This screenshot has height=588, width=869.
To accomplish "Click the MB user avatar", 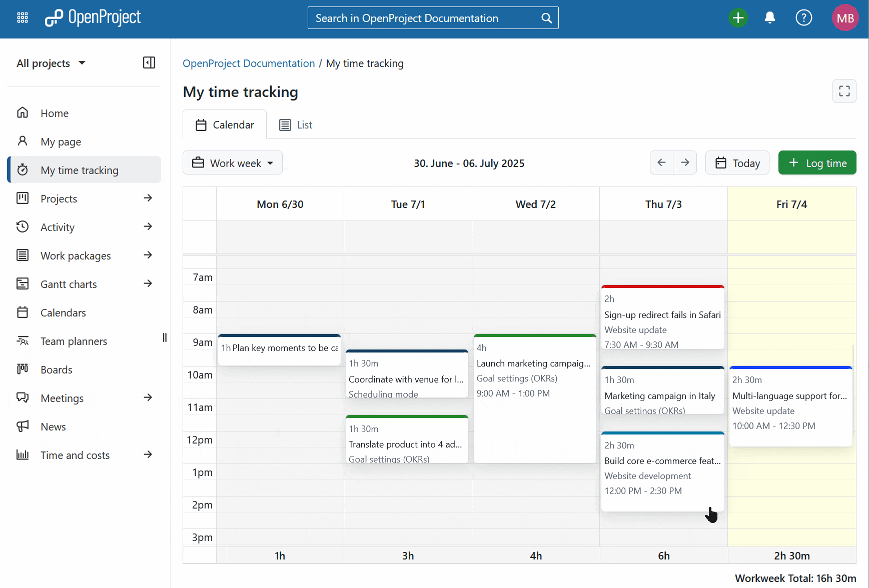I will (x=845, y=17).
